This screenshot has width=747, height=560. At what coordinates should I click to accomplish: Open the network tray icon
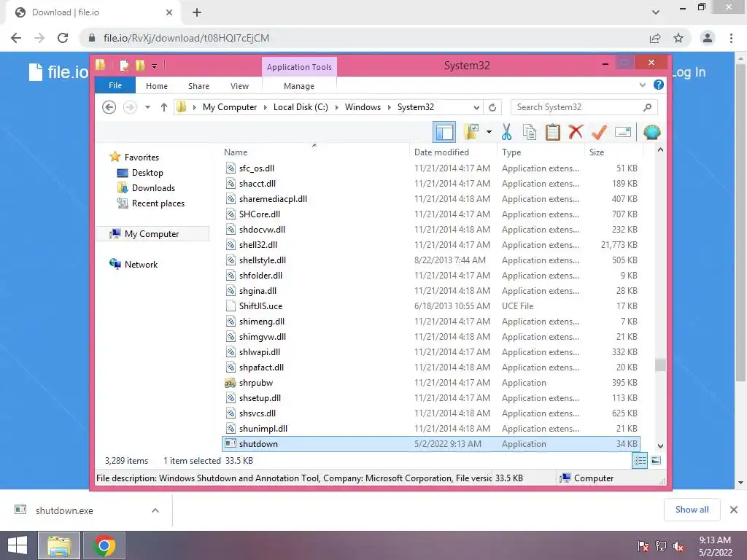click(x=661, y=546)
